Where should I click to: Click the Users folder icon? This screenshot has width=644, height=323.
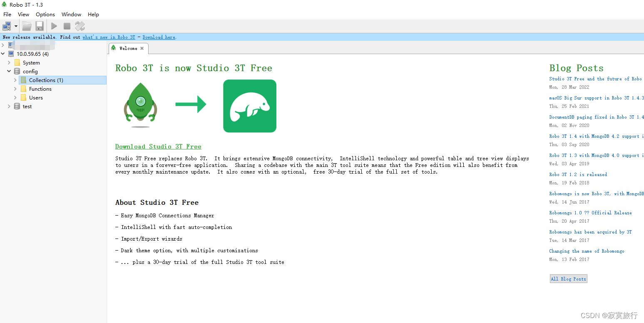(x=23, y=97)
